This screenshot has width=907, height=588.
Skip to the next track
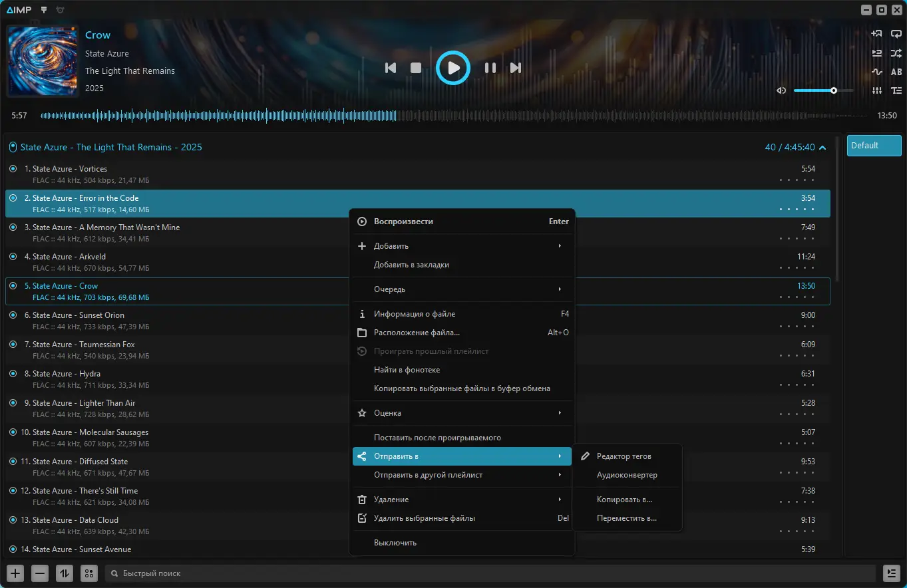click(x=516, y=68)
